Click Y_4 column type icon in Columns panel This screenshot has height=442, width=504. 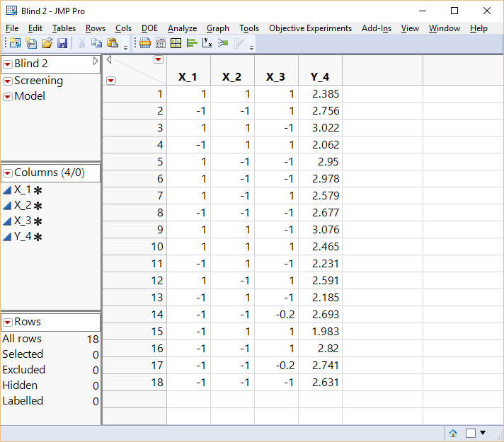7,237
